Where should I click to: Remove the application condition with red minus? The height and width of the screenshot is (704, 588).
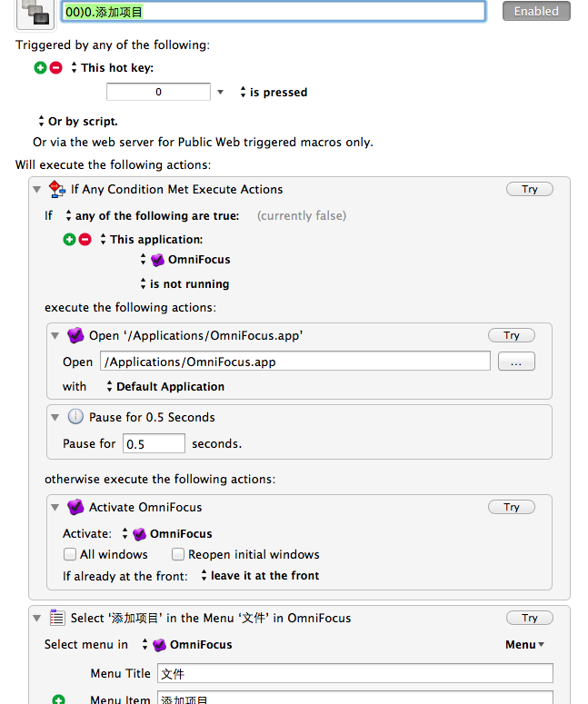[x=85, y=239]
